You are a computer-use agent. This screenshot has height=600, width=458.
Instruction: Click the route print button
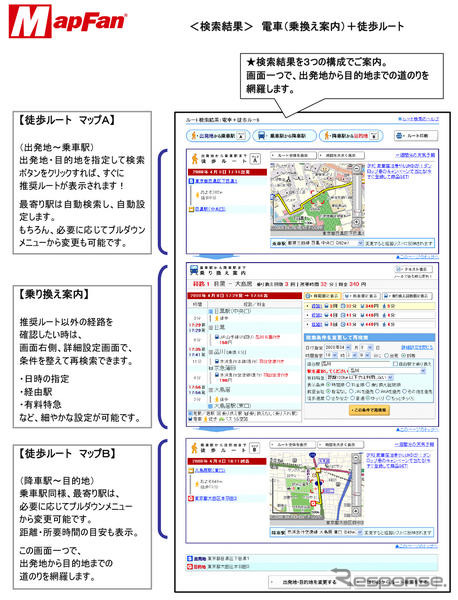416,135
